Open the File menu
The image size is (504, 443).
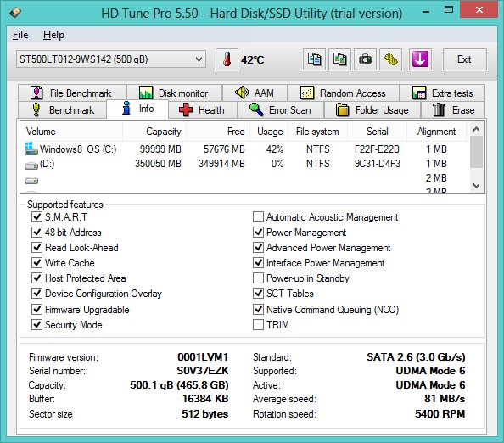[x=20, y=35]
